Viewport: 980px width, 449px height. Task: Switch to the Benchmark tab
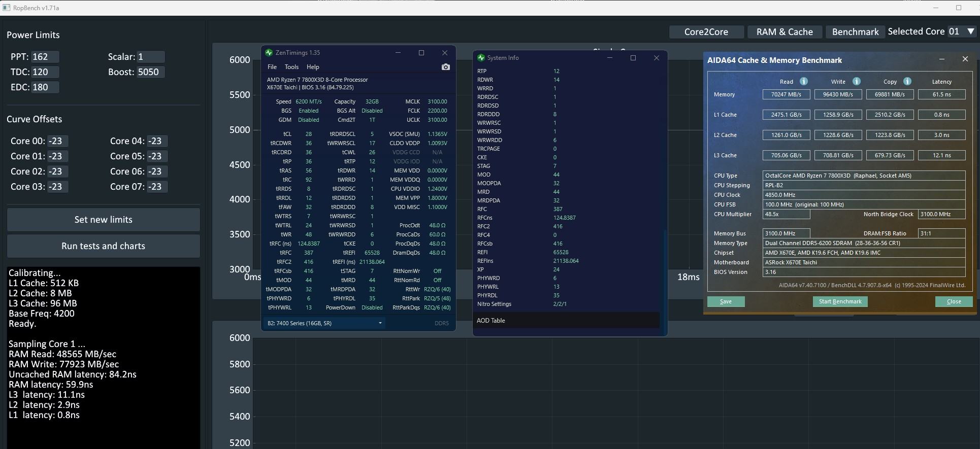point(855,32)
